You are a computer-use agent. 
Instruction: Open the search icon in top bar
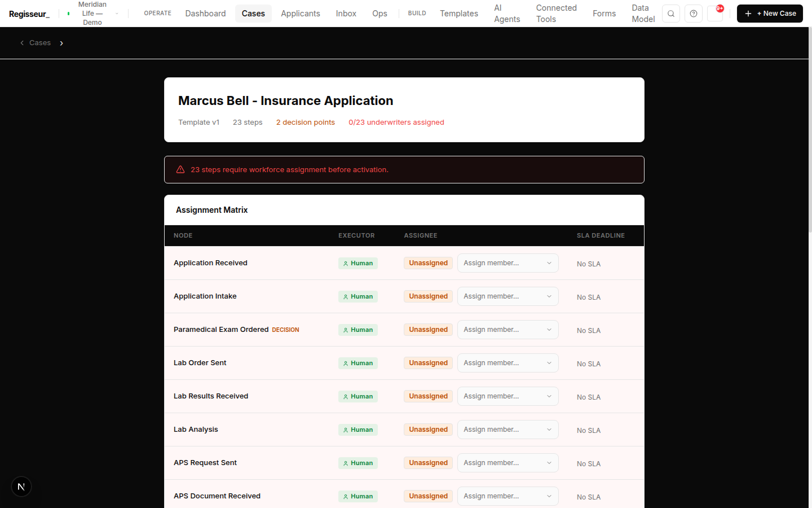coord(670,14)
